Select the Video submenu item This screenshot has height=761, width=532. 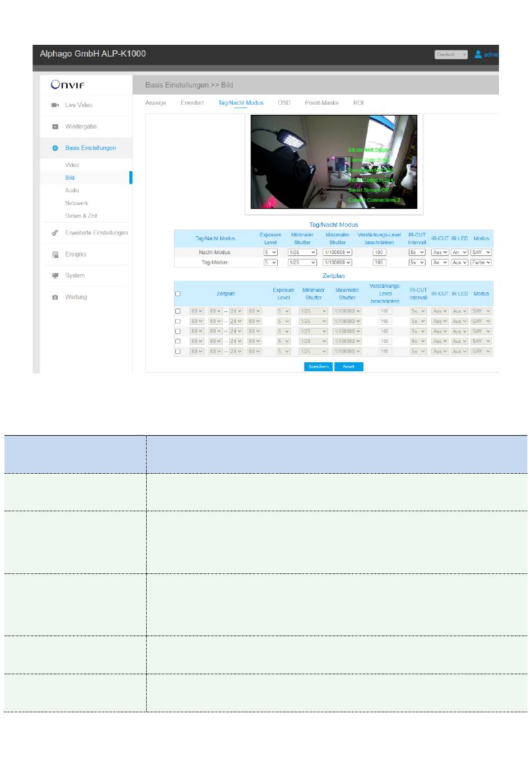[72, 165]
